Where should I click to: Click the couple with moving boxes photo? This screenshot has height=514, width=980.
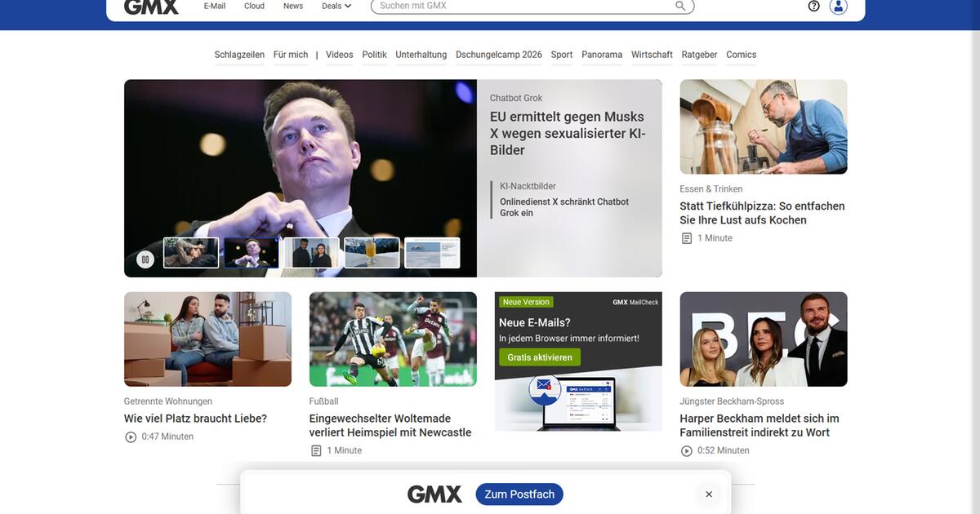pyautogui.click(x=207, y=339)
